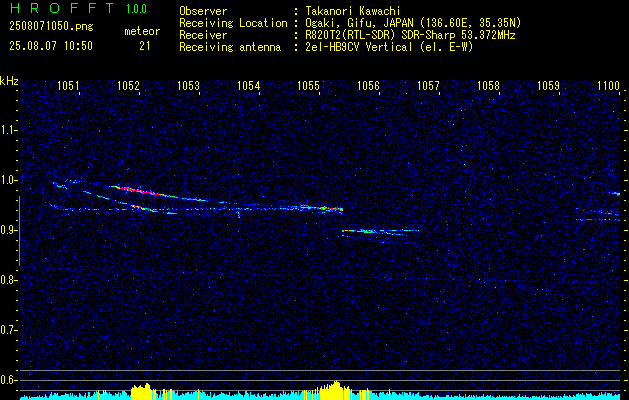Click the 1.0 kHz axis label
Image resolution: width=629 pixels, height=400 pixels.
tap(8, 180)
